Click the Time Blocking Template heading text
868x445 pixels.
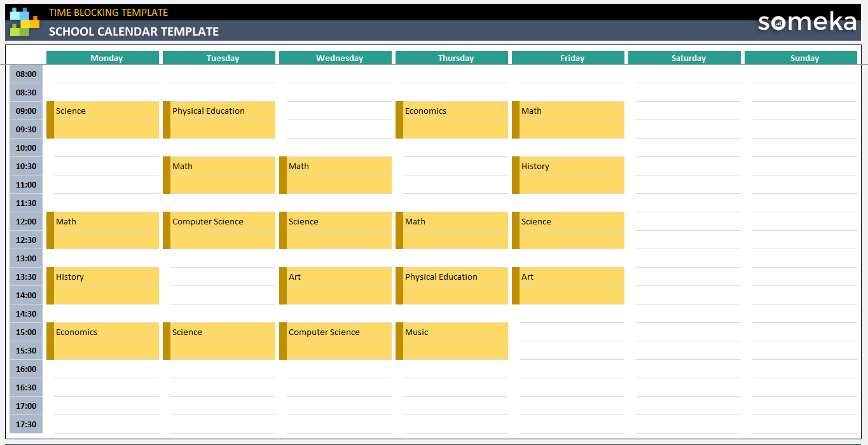(x=108, y=13)
